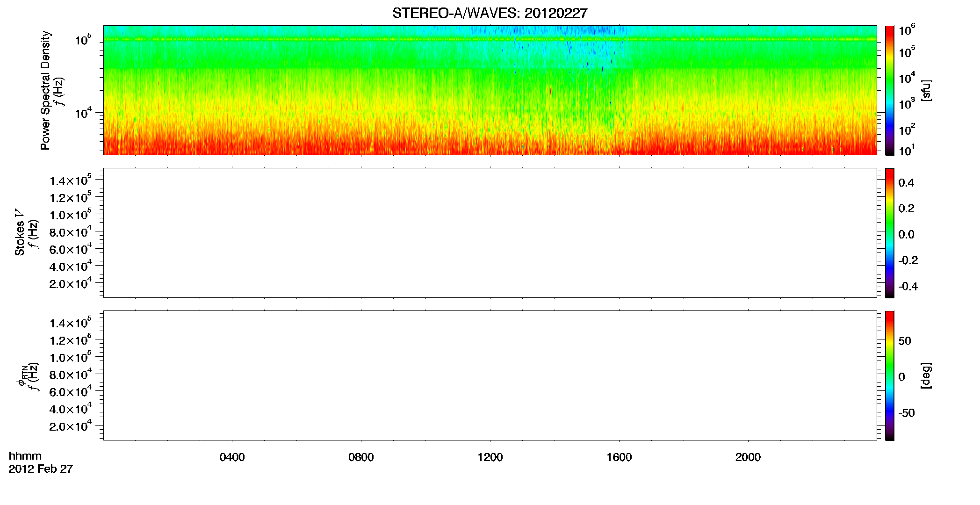Screen dimensions: 980x505
Task: Click the 0.4 Stokes V colorbar label
Action: pos(906,183)
